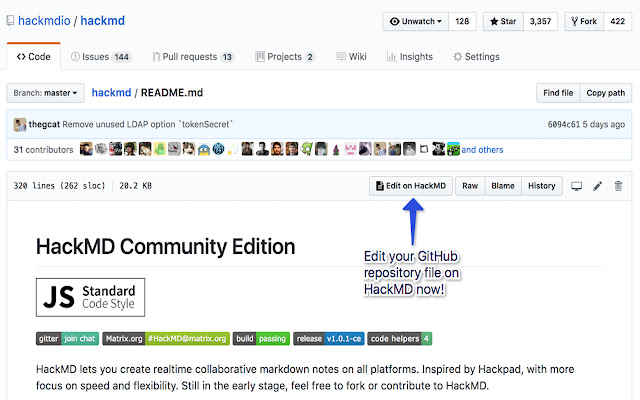Switch to the Code tab
Screen dimensions: 640x400
(x=33, y=56)
